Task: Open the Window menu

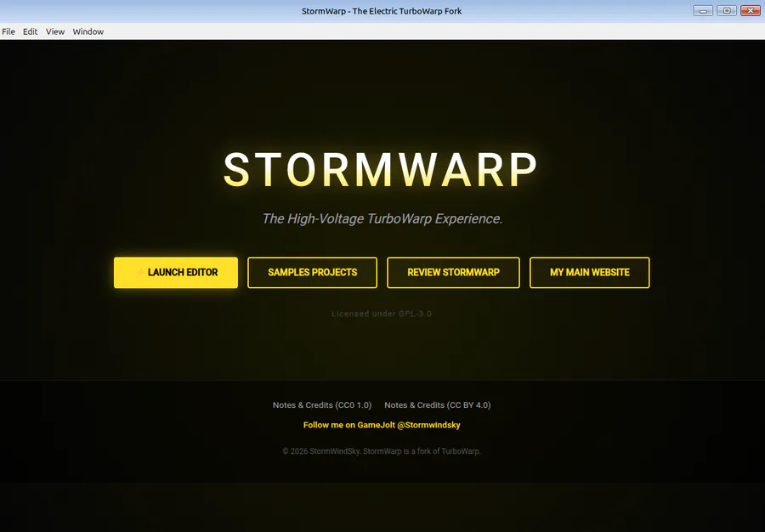Action: coord(88,31)
